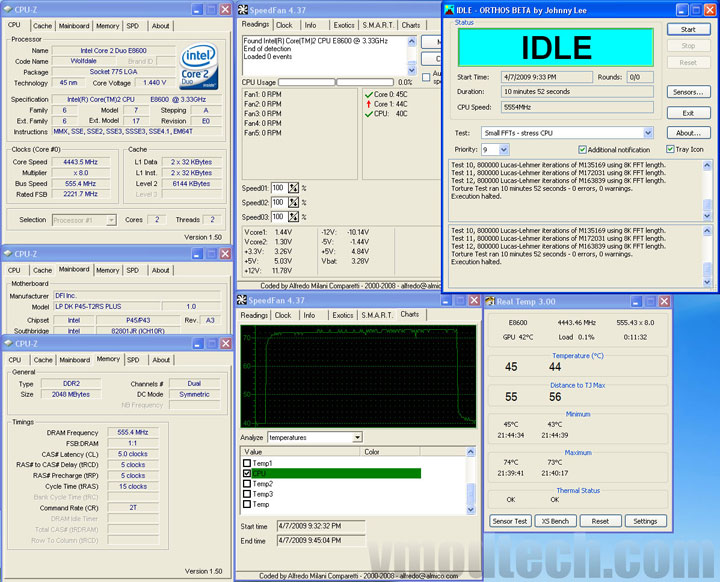The width and height of the screenshot is (720, 582).
Task: Click SpeedFan icon in upper SpeedFan title bar
Action: click(243, 10)
